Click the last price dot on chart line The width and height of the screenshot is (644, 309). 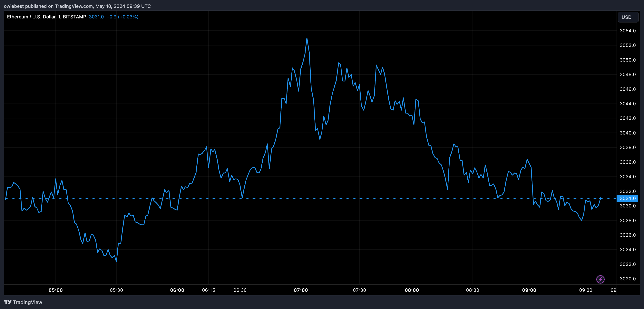coord(600,198)
